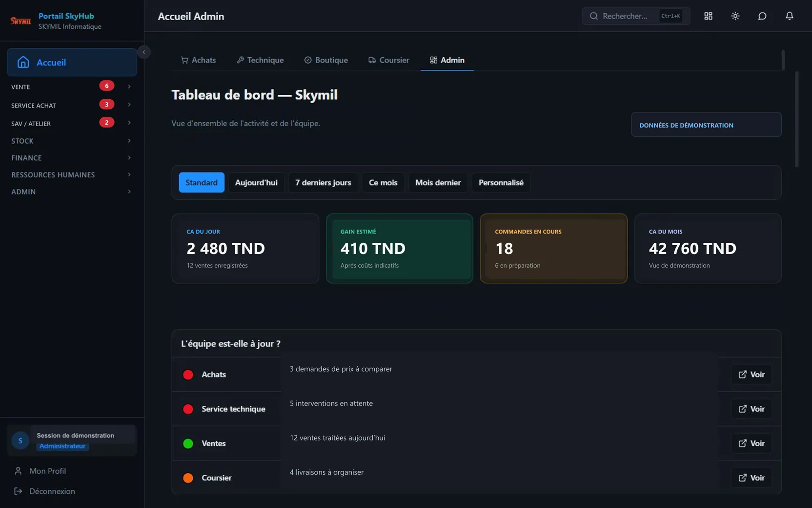This screenshot has height=508, width=812.
Task: Click '3 demandes de prix à comparer' text
Action: [341, 369]
